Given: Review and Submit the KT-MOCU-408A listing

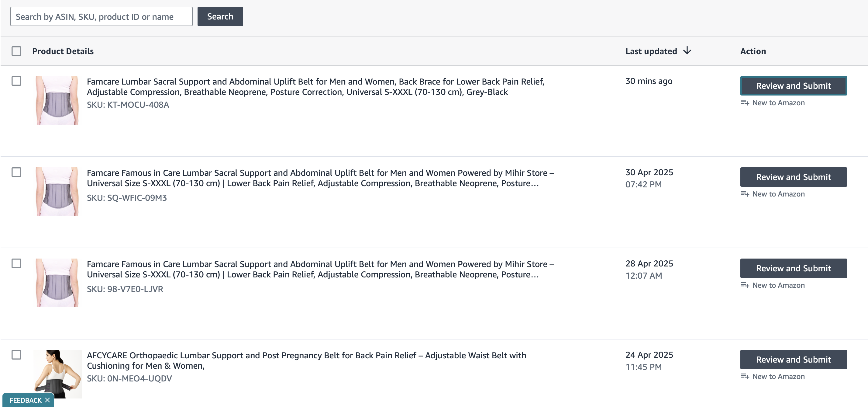Looking at the screenshot, I should [x=794, y=86].
